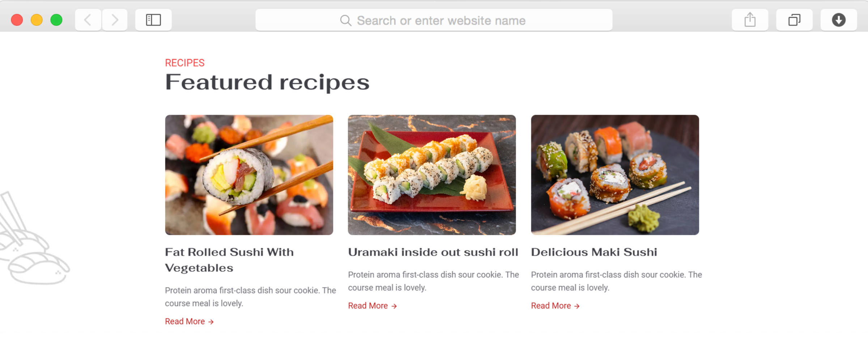Show tab overview with overlapping squares icon
This screenshot has height=340, width=868.
pyautogui.click(x=794, y=20)
